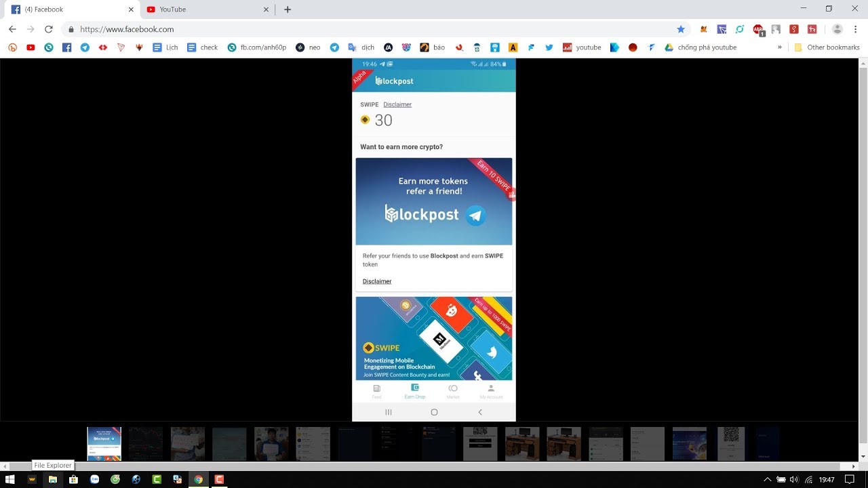Open the YouTube bookmark icon
This screenshot has height=488, width=868.
pos(31,47)
